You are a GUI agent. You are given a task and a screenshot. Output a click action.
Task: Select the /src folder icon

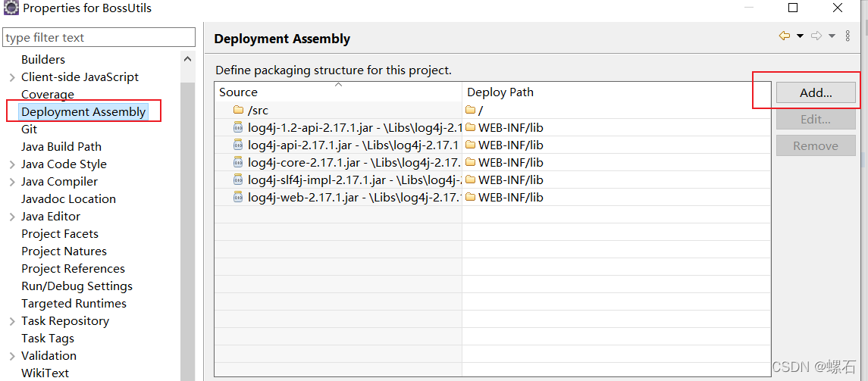[x=238, y=110]
